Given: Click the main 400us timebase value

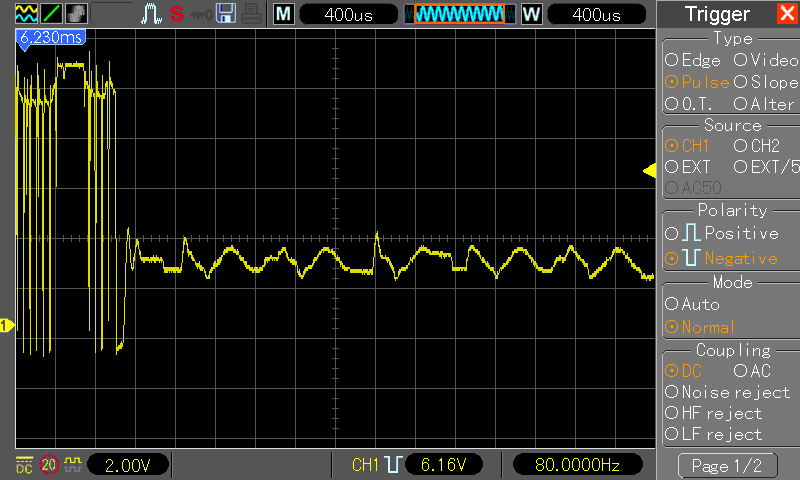Looking at the screenshot, I should tap(348, 14).
